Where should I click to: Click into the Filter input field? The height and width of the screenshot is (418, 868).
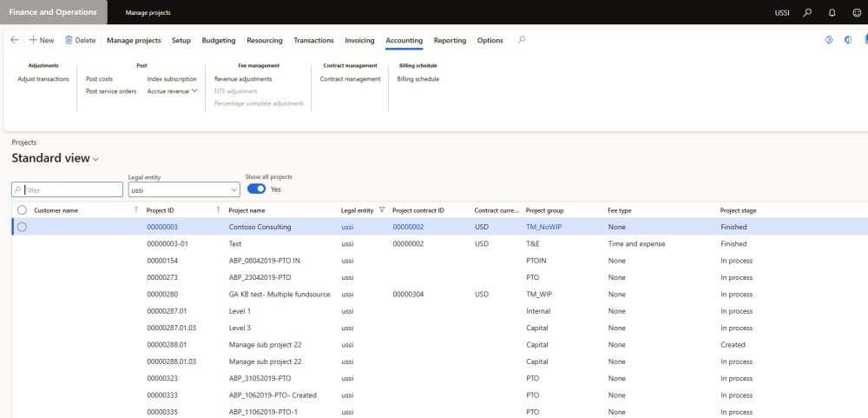71,189
